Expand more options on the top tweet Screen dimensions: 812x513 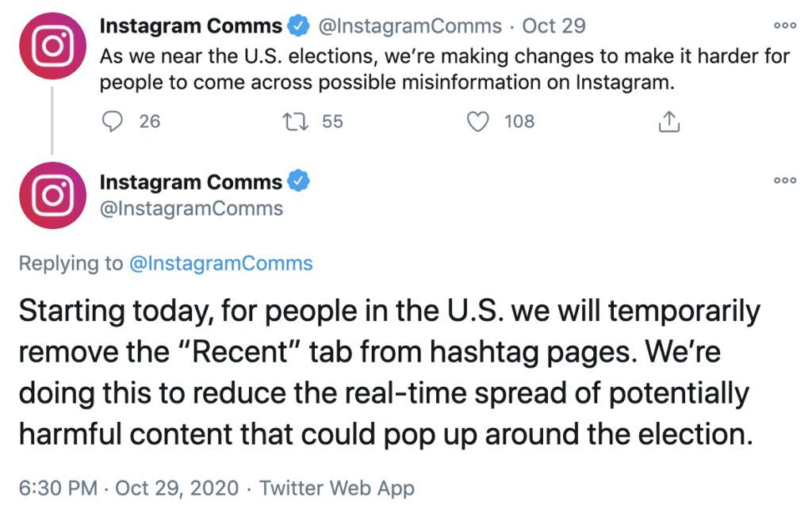click(785, 25)
